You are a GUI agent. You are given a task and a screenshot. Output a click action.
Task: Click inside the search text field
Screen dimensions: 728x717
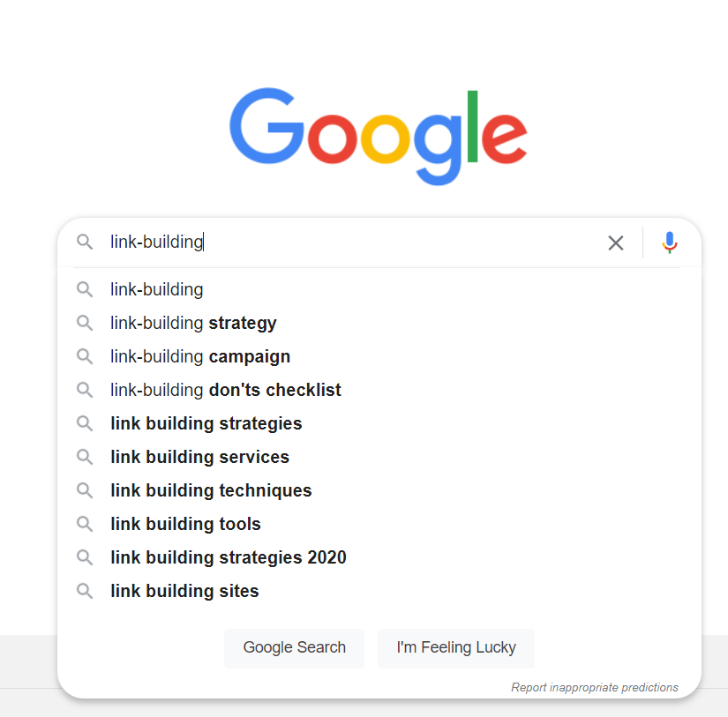point(353,242)
